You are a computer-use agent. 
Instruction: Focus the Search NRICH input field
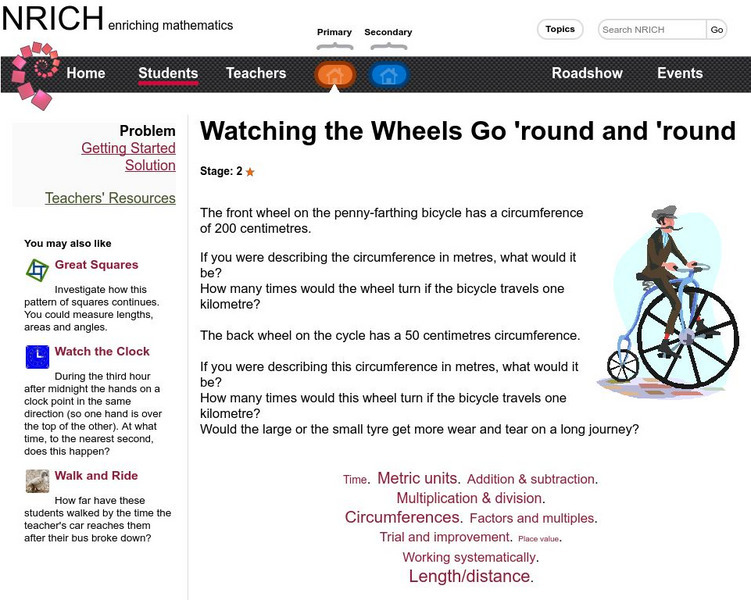pos(652,30)
